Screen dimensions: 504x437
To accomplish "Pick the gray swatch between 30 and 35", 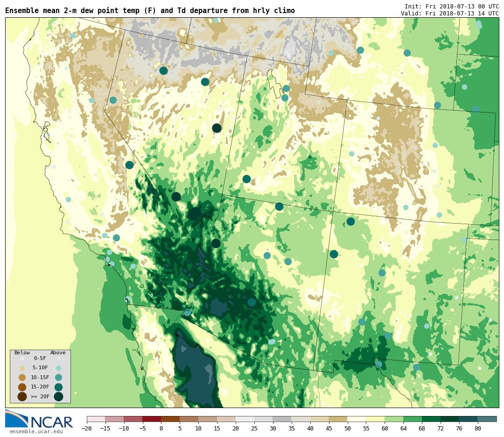I will 282,419.
